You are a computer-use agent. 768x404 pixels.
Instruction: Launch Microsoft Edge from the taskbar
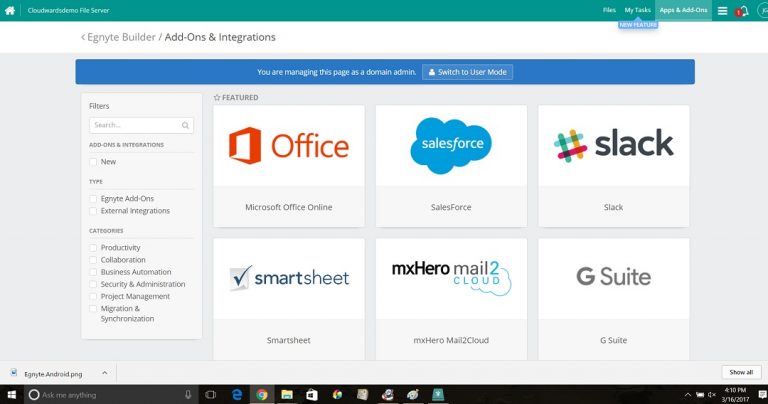click(x=237, y=395)
